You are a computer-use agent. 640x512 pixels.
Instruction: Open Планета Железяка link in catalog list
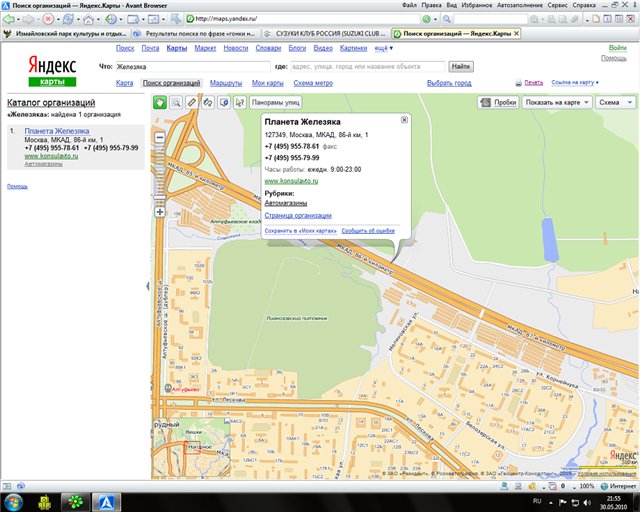(57, 131)
